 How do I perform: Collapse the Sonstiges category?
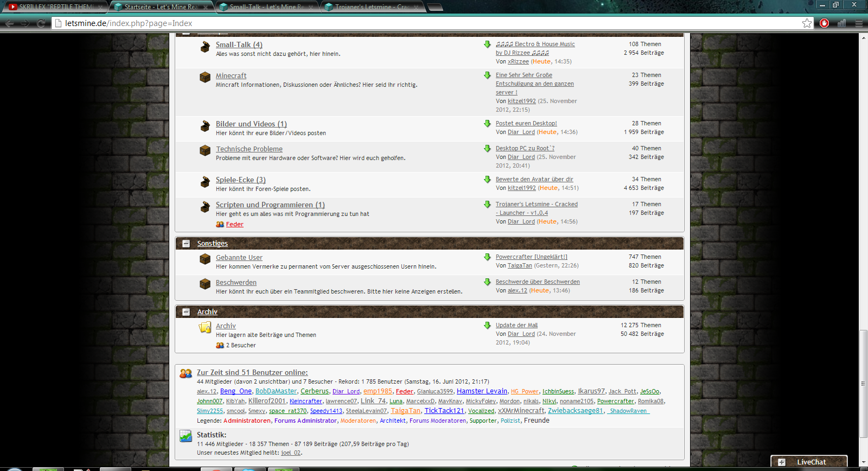click(186, 244)
